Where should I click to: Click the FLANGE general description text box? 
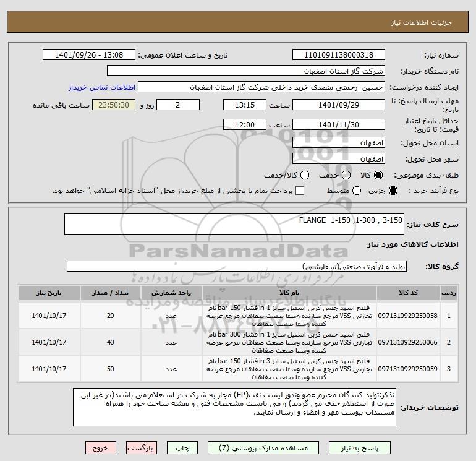(234, 224)
